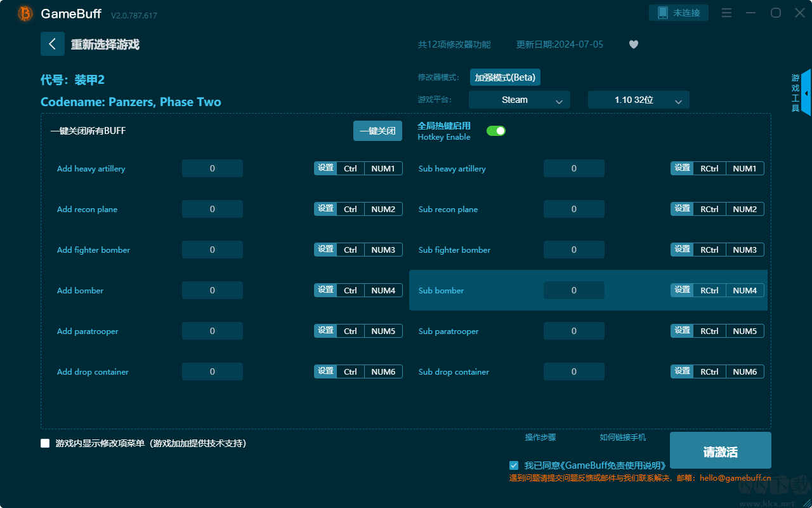This screenshot has height=508, width=812.
Task: Click the NUM2 key for Add recon plane
Action: (x=383, y=209)
